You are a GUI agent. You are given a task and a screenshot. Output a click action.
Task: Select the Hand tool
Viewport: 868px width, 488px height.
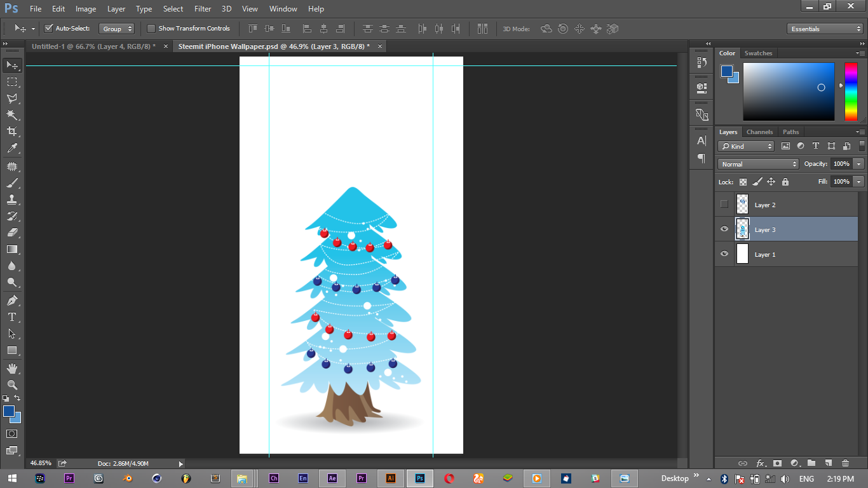(x=12, y=369)
